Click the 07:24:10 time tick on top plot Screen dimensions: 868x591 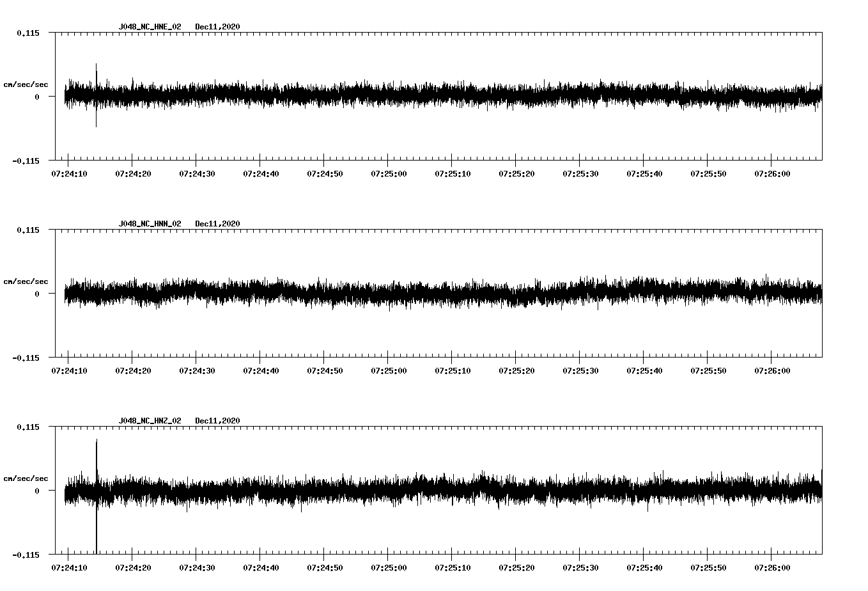click(x=69, y=173)
